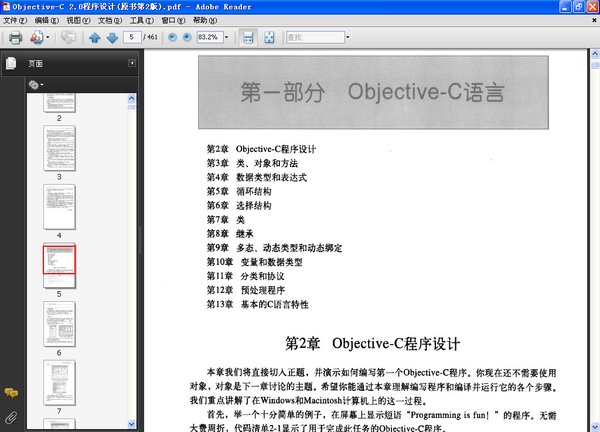
Task: Open dropdown arrow beside the share icon
Action: [x=48, y=37]
